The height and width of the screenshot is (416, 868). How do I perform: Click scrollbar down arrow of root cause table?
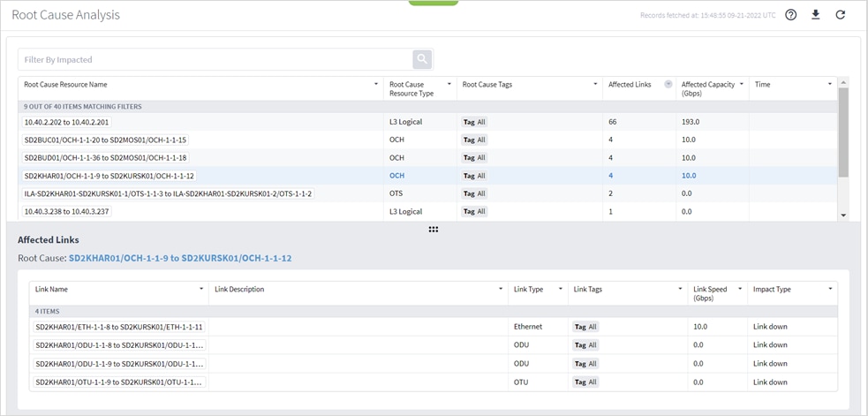coord(843,215)
